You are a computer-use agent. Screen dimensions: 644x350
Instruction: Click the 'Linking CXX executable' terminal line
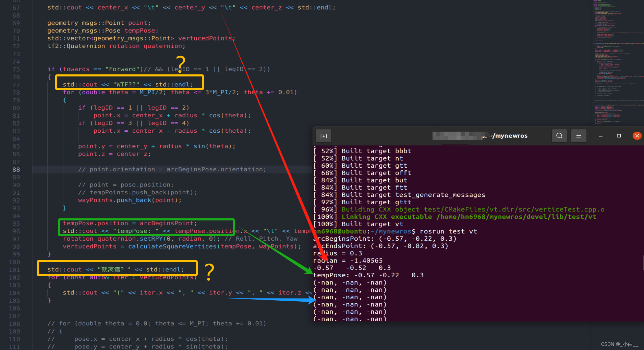pyautogui.click(x=455, y=217)
